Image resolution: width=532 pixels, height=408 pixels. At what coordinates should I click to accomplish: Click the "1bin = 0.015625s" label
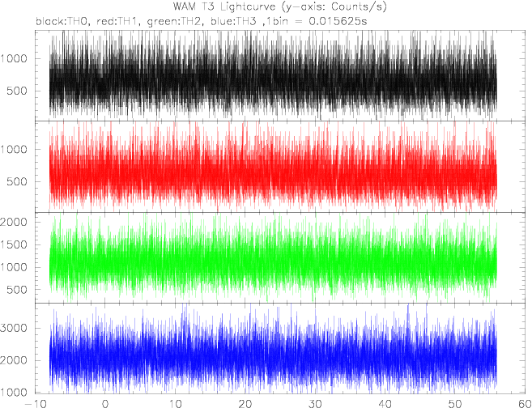click(x=316, y=21)
